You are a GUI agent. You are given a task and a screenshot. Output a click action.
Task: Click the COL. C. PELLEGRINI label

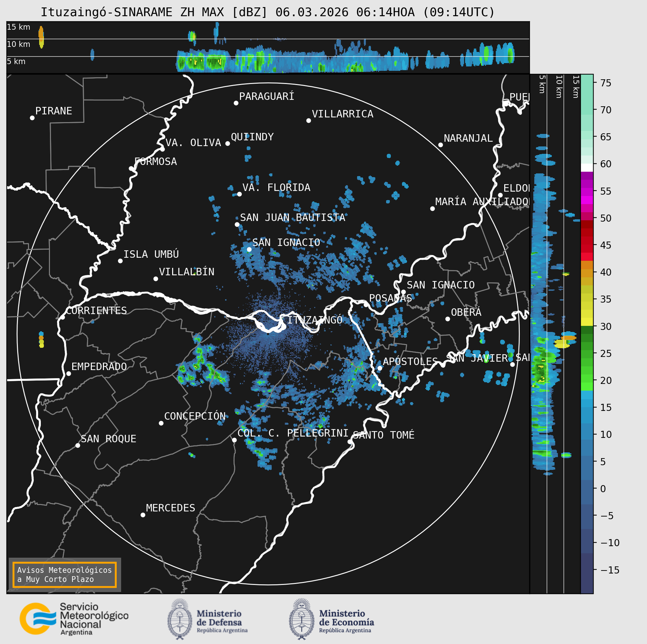click(x=293, y=433)
